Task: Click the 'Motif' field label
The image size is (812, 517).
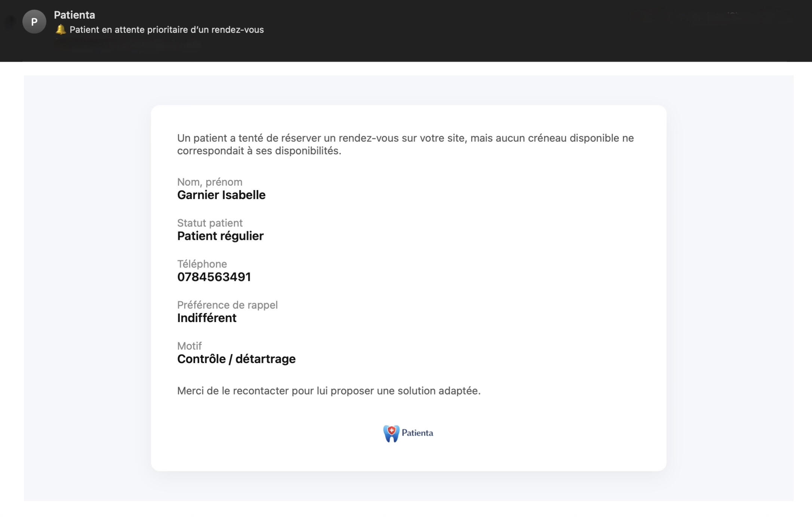Action: pos(189,346)
